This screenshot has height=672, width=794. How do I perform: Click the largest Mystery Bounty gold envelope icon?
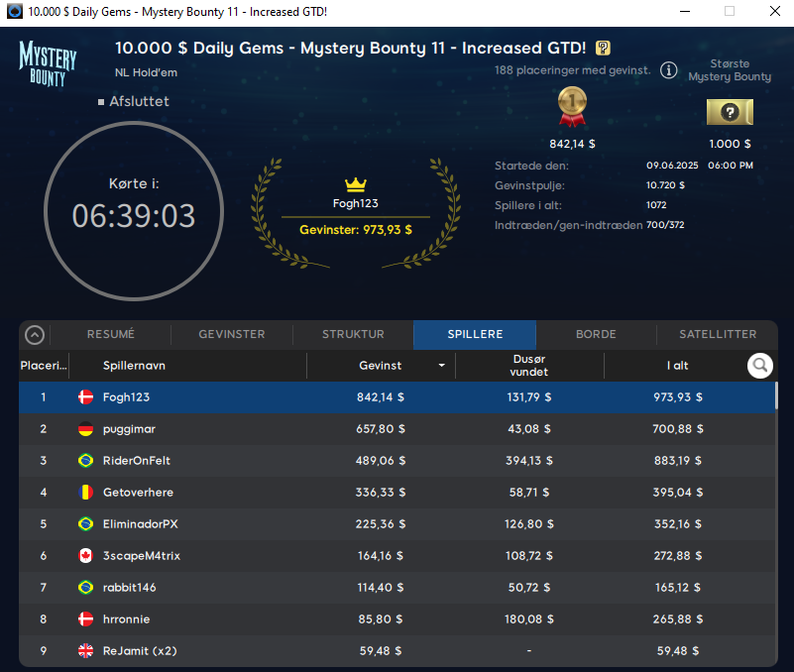(730, 112)
